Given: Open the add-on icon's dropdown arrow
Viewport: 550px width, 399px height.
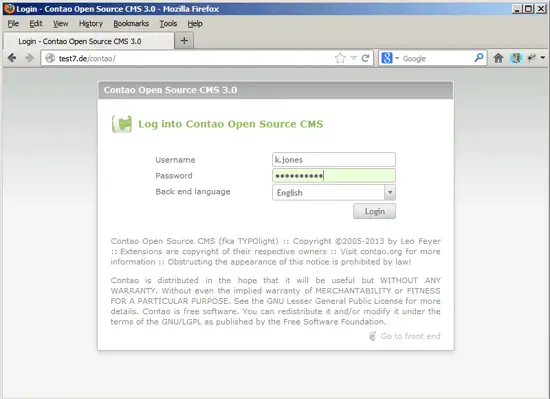Looking at the screenshot, I should click(543, 58).
